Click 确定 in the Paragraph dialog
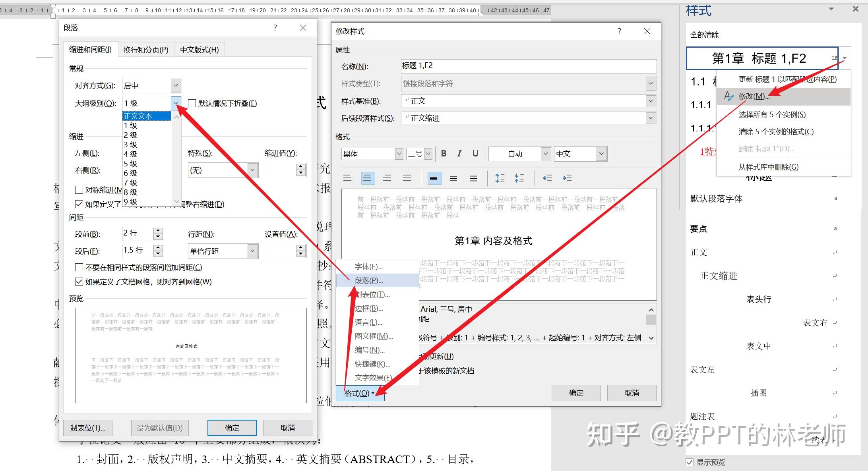 [232, 428]
